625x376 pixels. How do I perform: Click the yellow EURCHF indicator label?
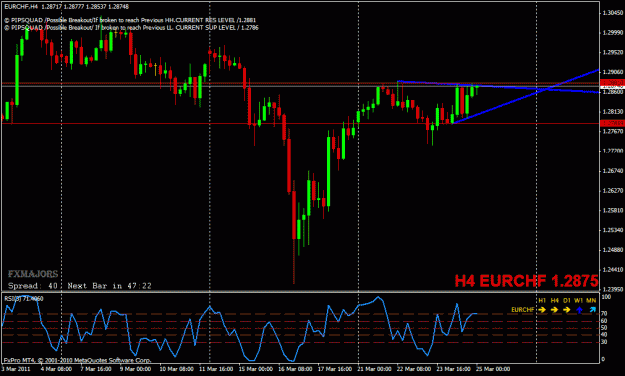click(x=523, y=309)
